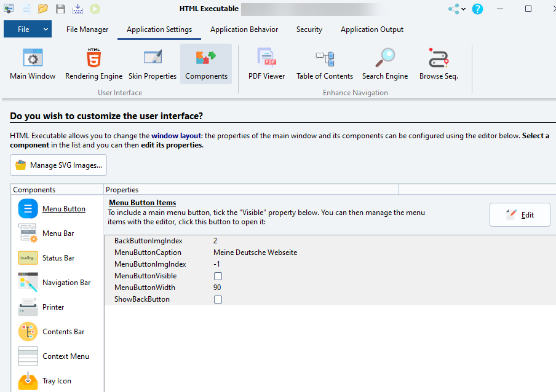Click the Table of Contents icon
The width and height of the screenshot is (556, 392).
[325, 65]
